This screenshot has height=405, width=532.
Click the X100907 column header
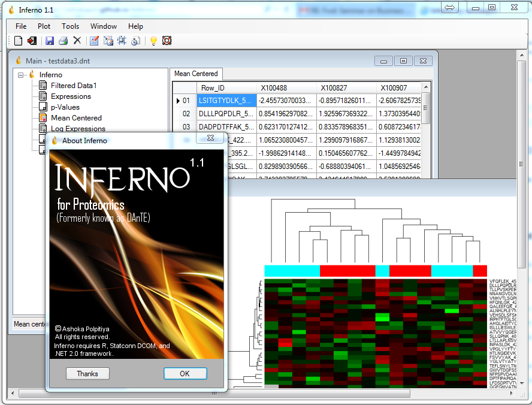pyautogui.click(x=398, y=88)
